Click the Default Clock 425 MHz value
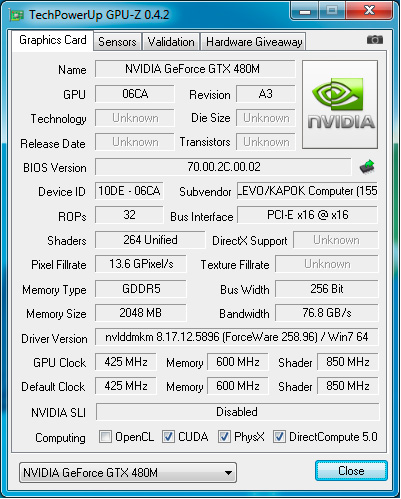Screen dimensions: 401x499 coord(126,386)
